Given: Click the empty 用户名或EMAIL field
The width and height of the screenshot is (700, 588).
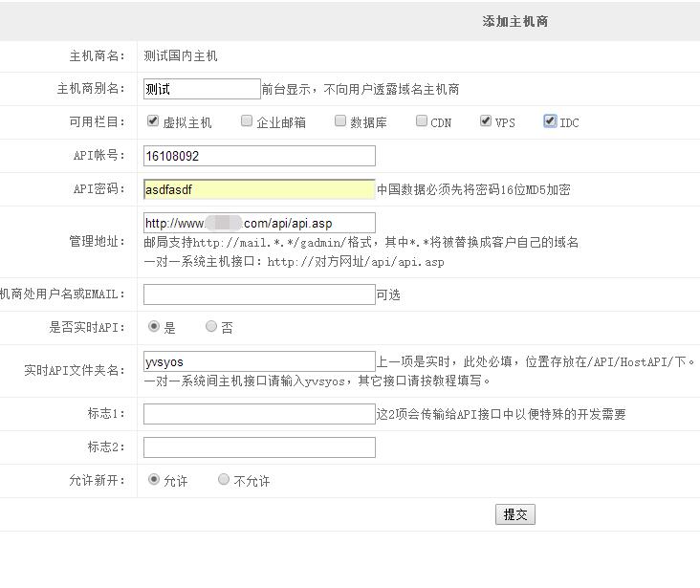Looking at the screenshot, I should pos(259,294).
